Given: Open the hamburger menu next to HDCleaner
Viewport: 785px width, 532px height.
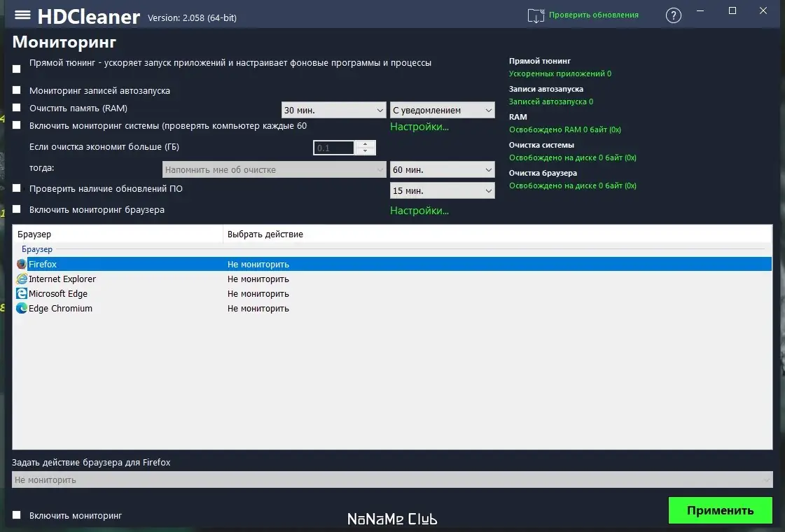Looking at the screenshot, I should click(22, 15).
